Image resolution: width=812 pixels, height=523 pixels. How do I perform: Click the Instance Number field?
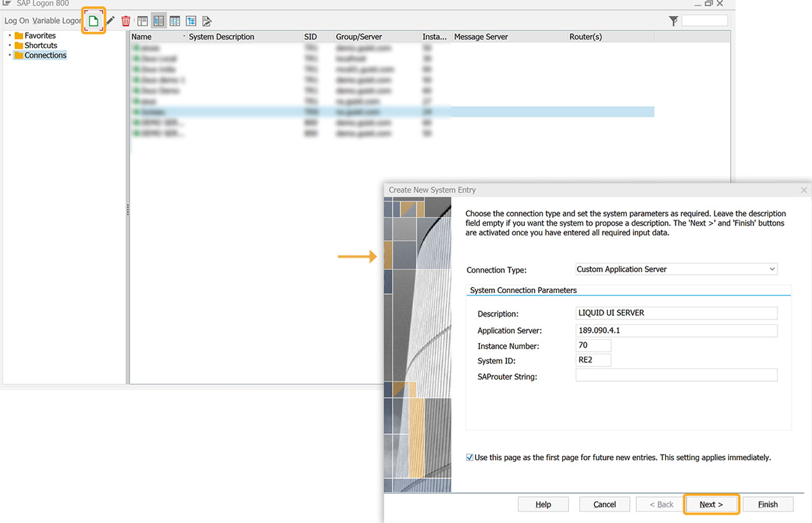[593, 345]
